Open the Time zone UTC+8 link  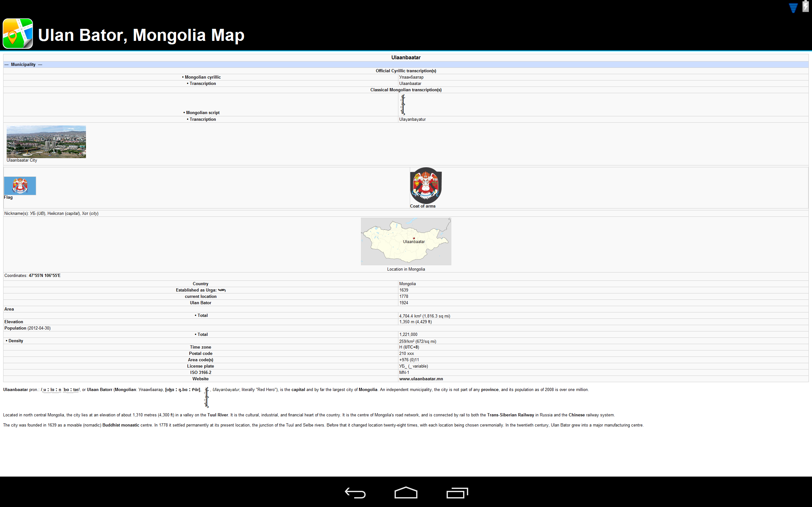tap(411, 347)
